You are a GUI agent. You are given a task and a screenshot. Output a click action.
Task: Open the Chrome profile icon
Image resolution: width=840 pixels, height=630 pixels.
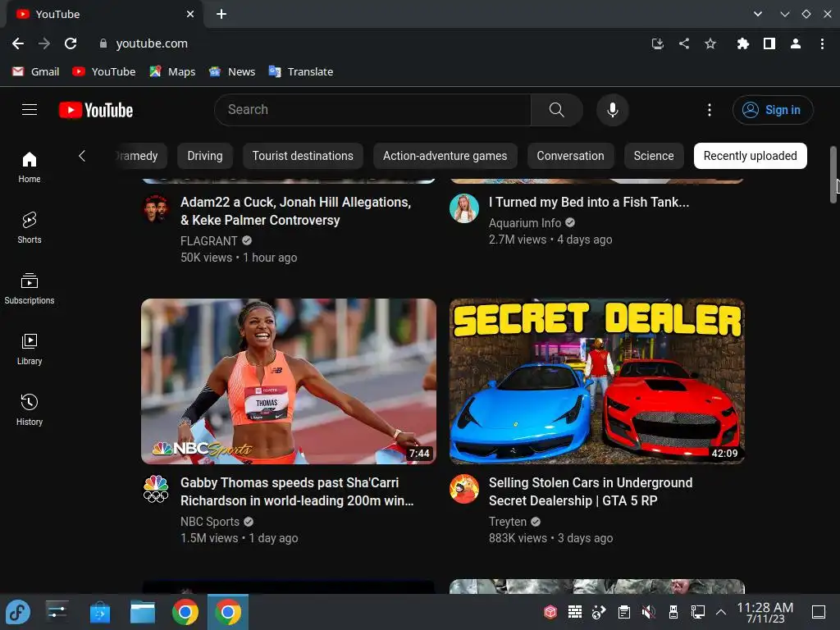[x=796, y=43]
